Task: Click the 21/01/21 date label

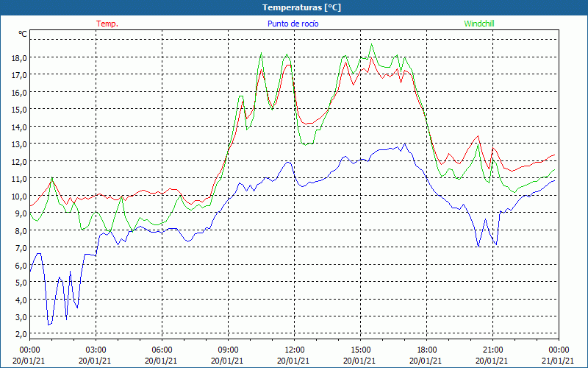Action: click(x=558, y=361)
